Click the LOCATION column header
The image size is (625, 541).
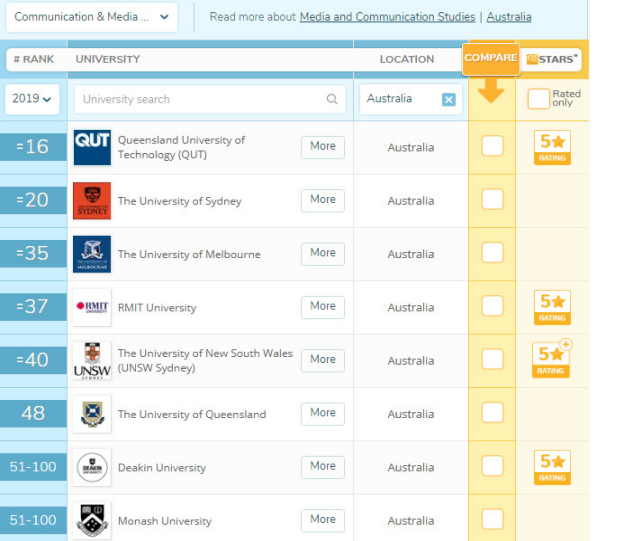[x=406, y=59]
